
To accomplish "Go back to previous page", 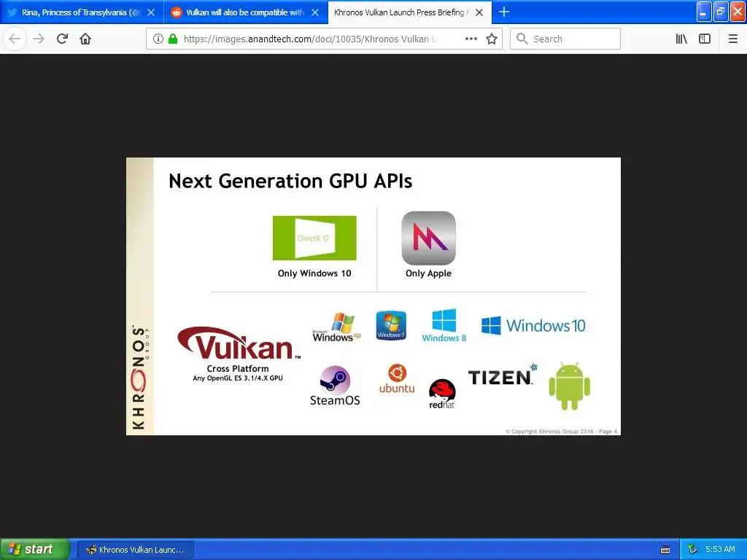I will coord(15,39).
